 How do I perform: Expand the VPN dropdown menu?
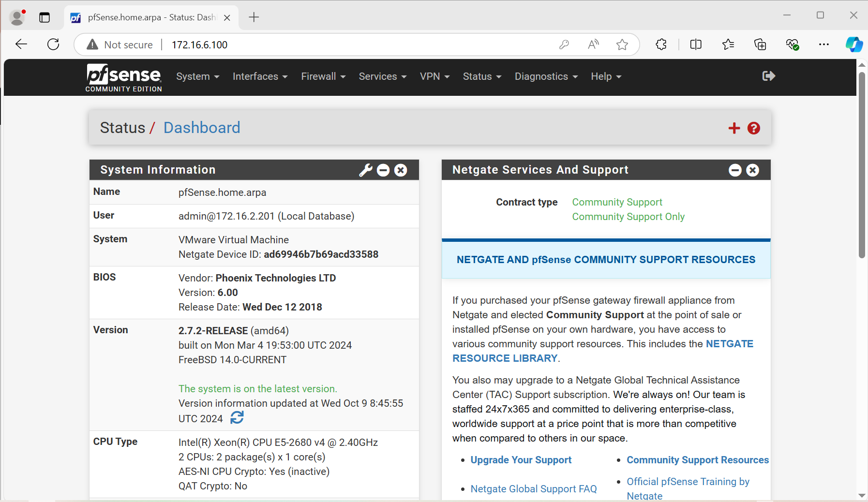pos(435,76)
